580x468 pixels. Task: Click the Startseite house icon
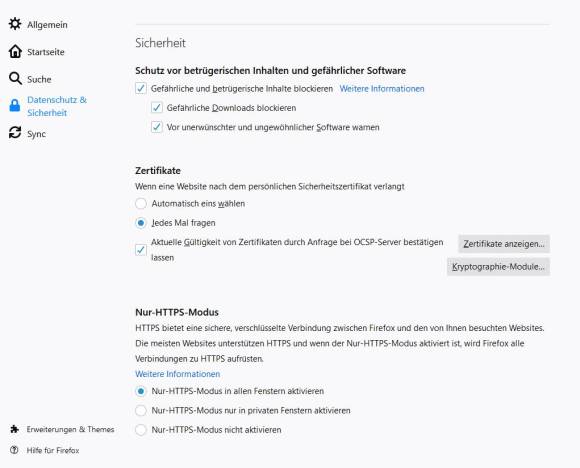15,51
